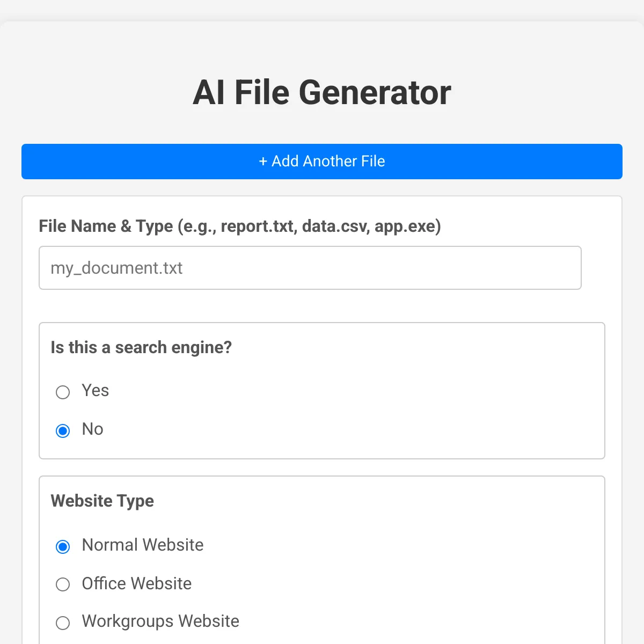Select the Yes radio button circle
This screenshot has width=644, height=644.
click(x=63, y=392)
